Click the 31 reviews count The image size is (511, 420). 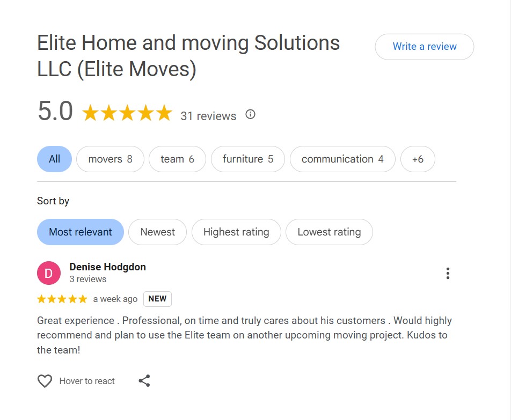tap(208, 116)
